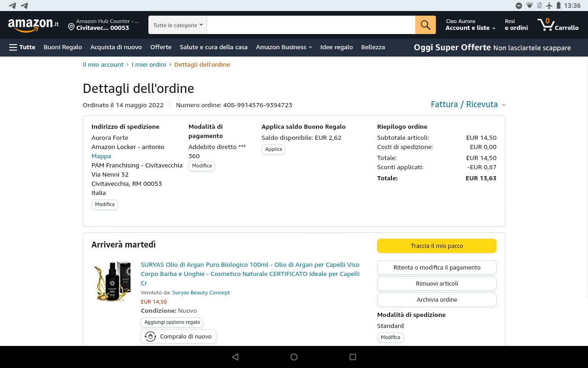
Task: Click the Dettagli dell'ordine breadcrumb
Action: click(202, 64)
